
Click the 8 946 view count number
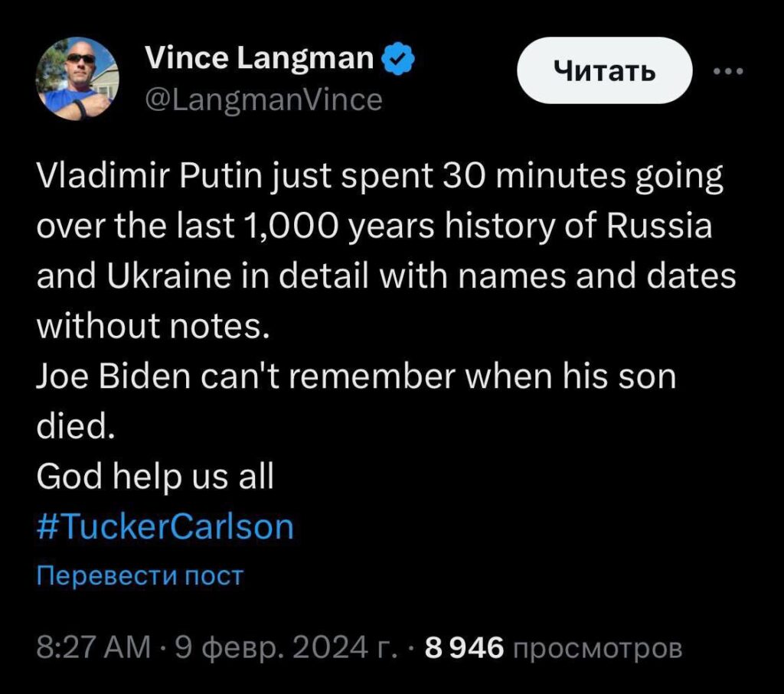pos(465,649)
